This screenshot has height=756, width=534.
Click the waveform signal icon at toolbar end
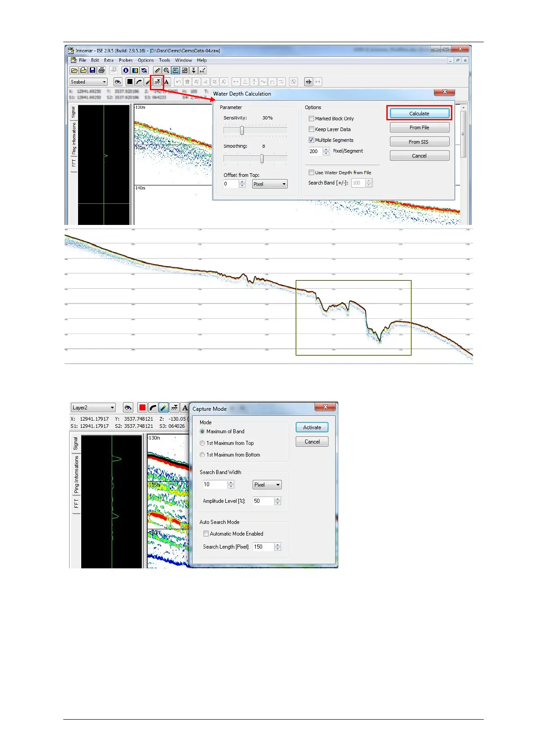pos(308,82)
